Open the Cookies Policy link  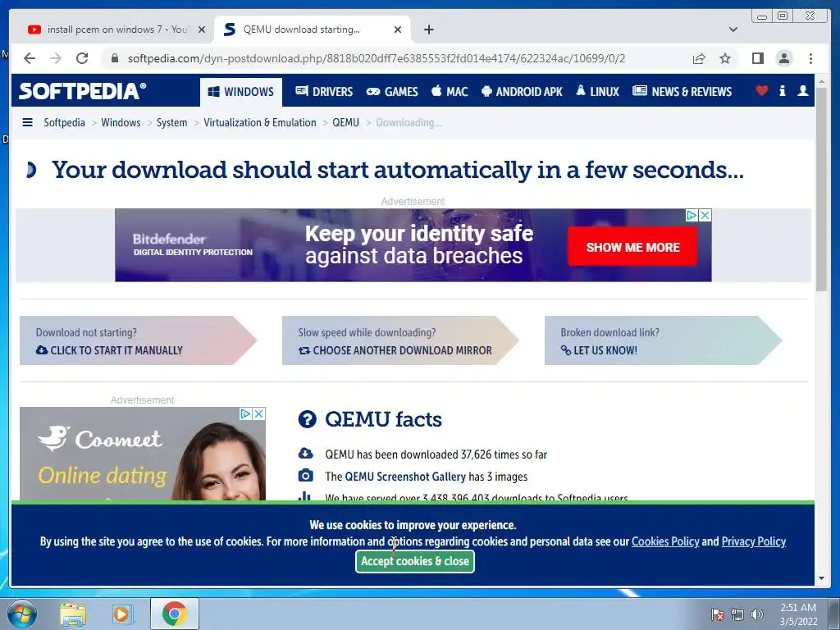(x=665, y=541)
